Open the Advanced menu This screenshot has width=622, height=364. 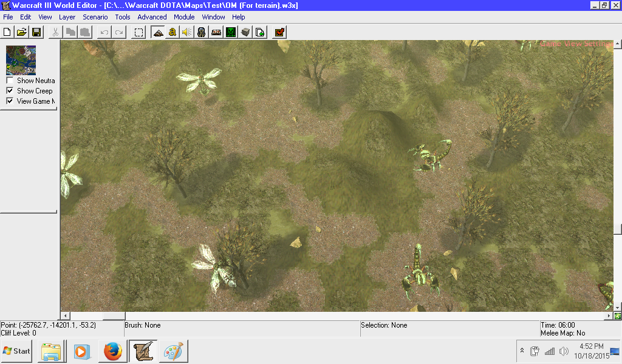(x=152, y=17)
